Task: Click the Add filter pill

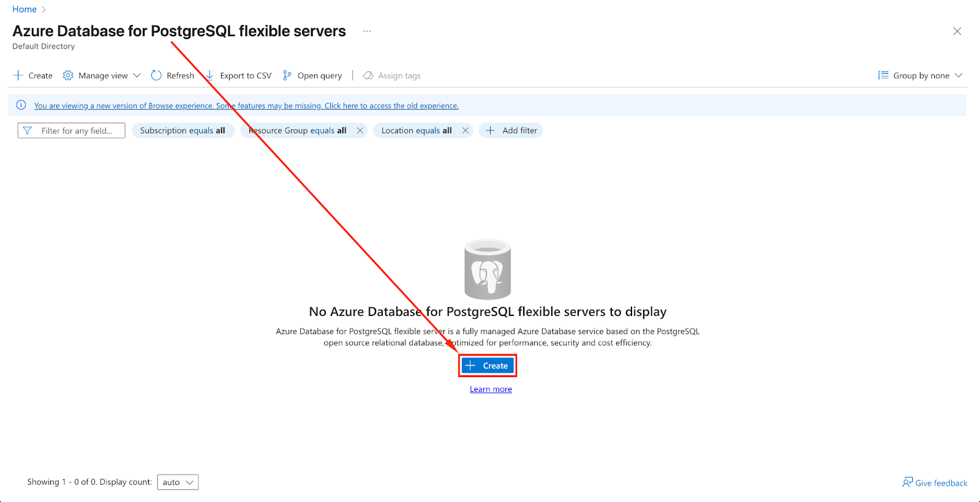Action: point(511,130)
